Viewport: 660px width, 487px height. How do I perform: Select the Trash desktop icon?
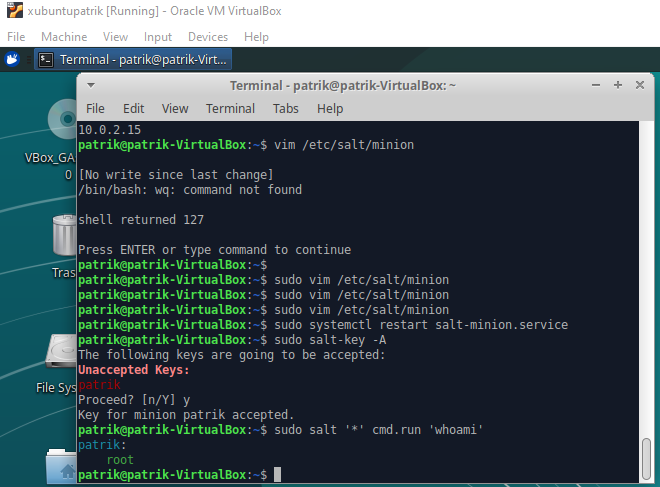tap(63, 238)
